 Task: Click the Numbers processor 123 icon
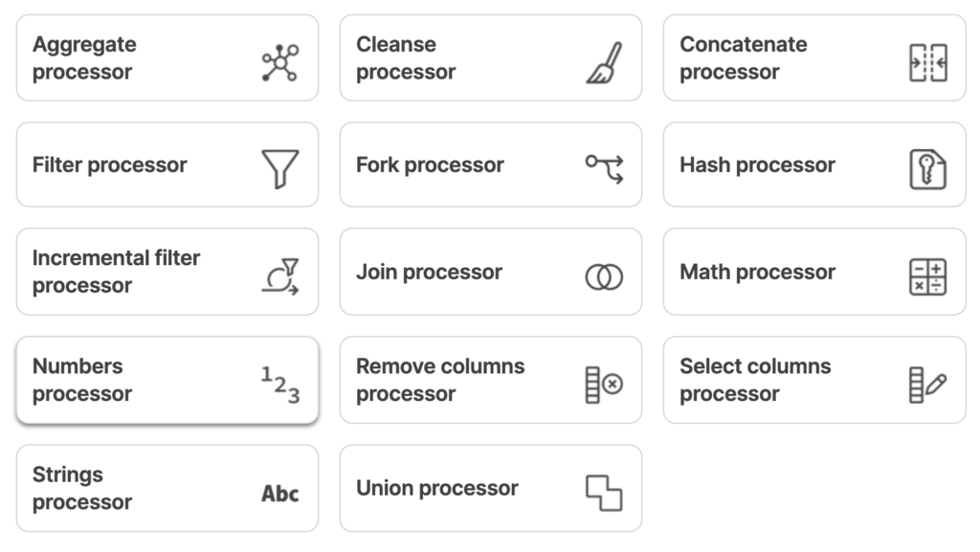tap(280, 385)
